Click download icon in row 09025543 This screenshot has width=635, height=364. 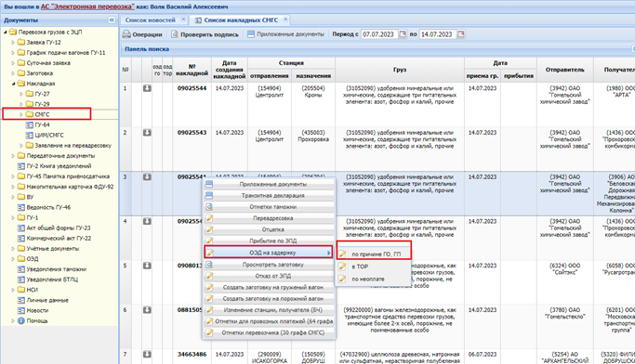pos(147,133)
